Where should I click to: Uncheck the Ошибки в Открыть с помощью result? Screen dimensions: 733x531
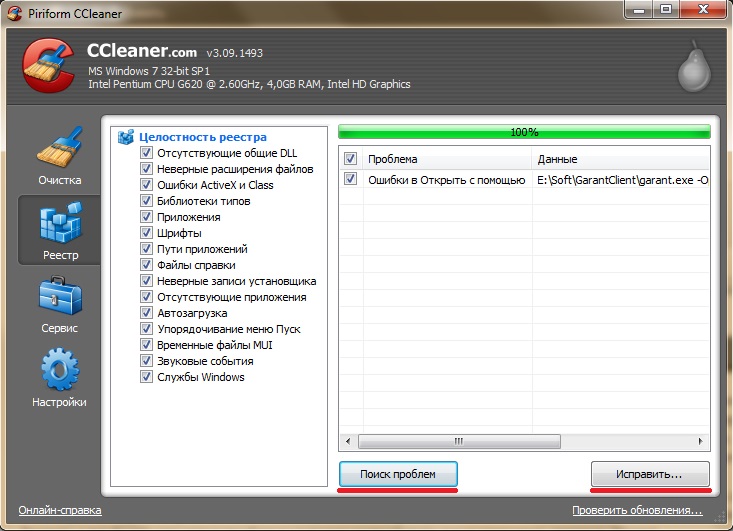click(351, 179)
